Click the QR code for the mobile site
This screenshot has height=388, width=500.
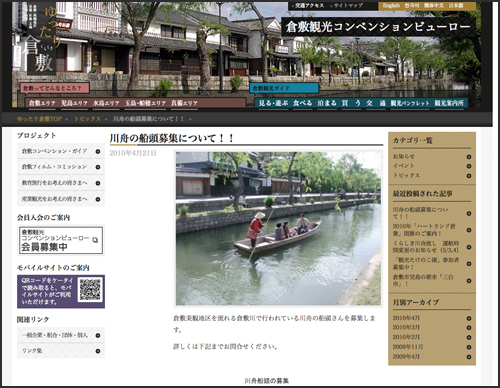point(90,290)
